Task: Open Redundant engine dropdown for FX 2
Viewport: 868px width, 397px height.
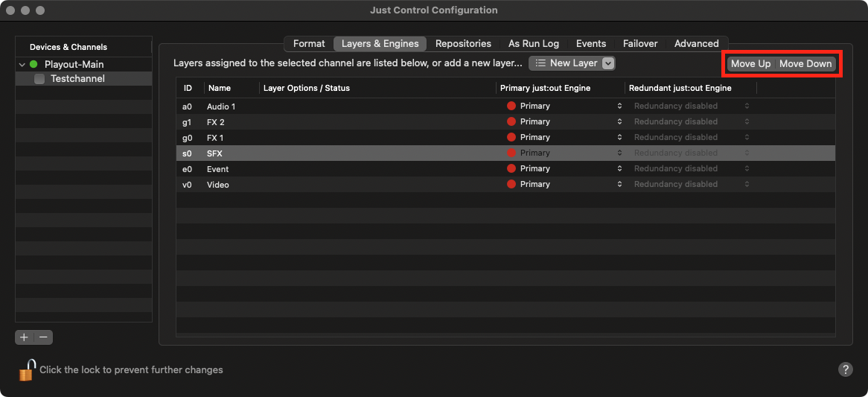Action: click(747, 121)
